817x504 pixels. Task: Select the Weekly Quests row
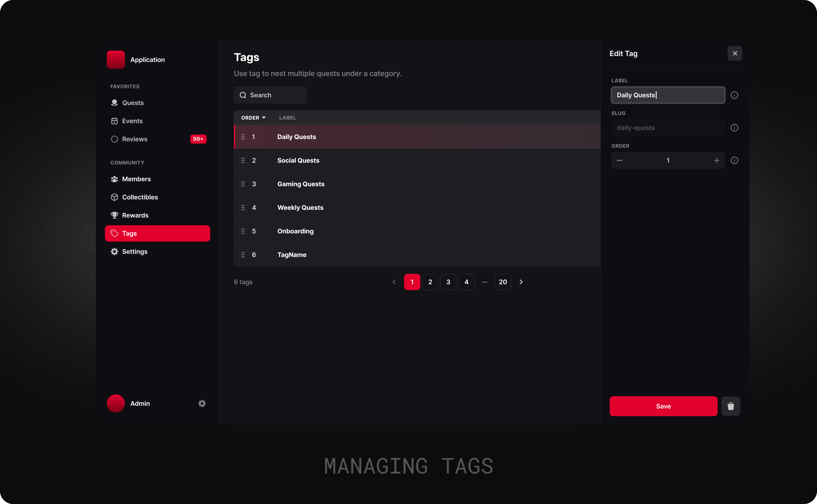click(x=300, y=208)
